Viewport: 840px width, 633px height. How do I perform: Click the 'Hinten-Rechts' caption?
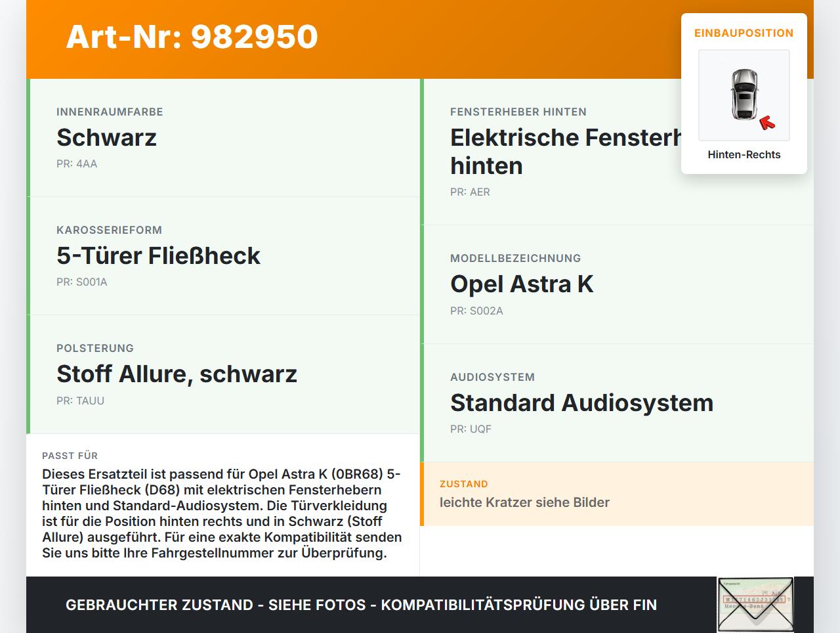pos(744,154)
